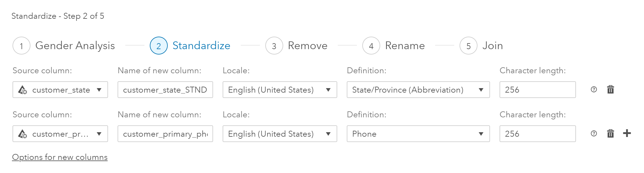The width and height of the screenshot is (644, 173).
Task: Delete the Phone standardize row
Action: click(x=610, y=134)
